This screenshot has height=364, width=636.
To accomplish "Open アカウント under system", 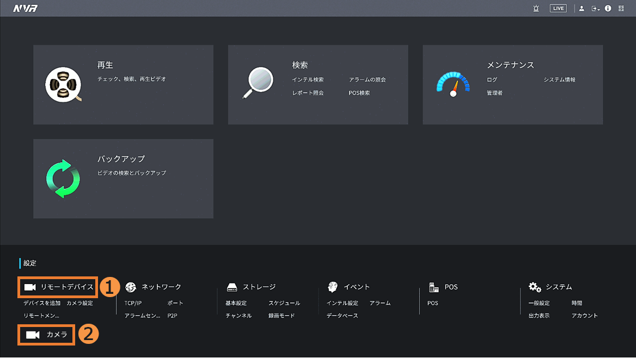I will coord(584,316).
